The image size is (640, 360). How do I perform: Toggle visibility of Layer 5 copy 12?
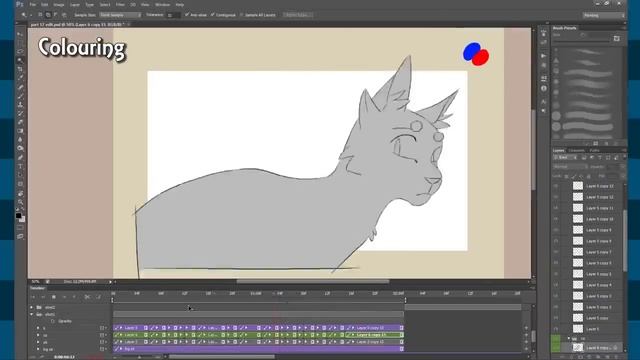556,197
